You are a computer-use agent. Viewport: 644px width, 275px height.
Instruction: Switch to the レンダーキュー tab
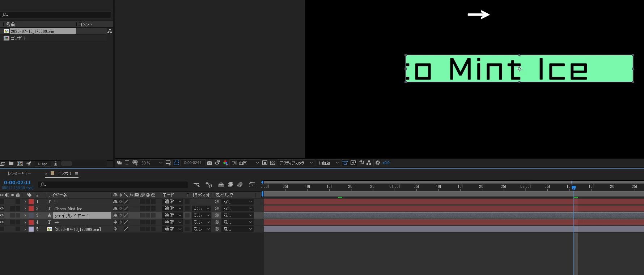pos(20,173)
